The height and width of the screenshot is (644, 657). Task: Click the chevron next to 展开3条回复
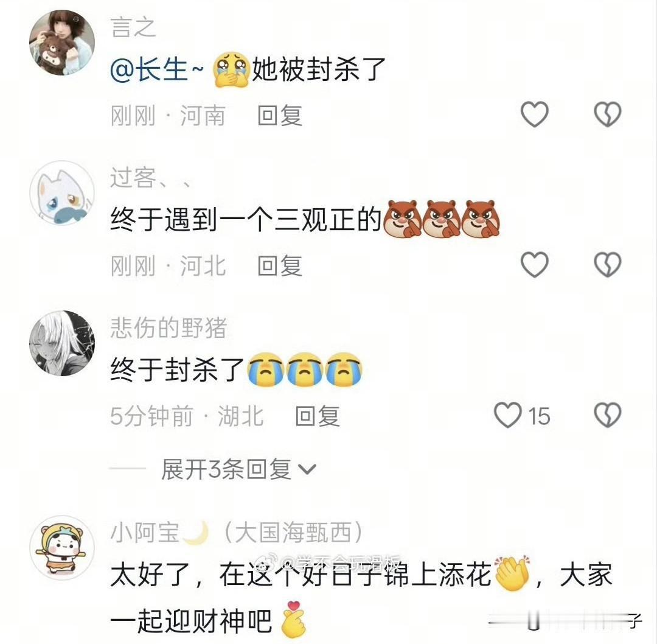307,469
